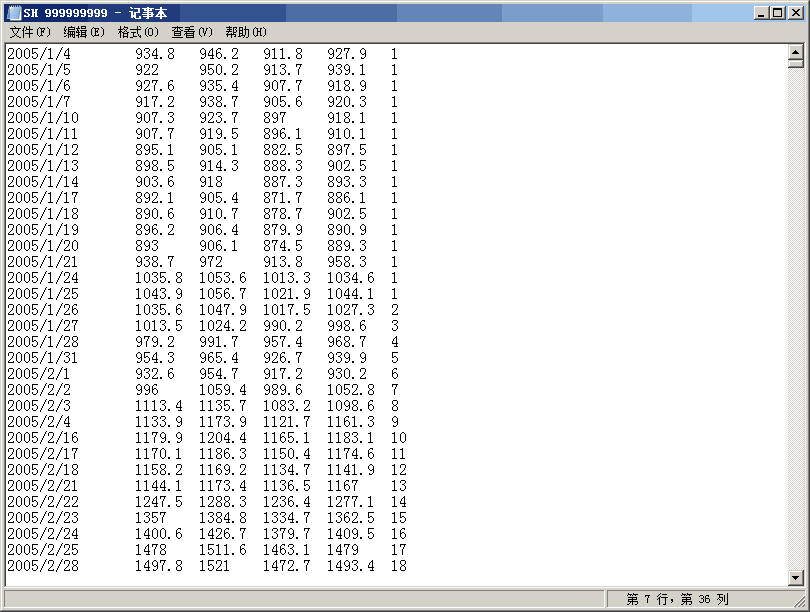Click value 895.1 in 2005/1/12 row
This screenshot has width=810, height=612.
click(155, 150)
